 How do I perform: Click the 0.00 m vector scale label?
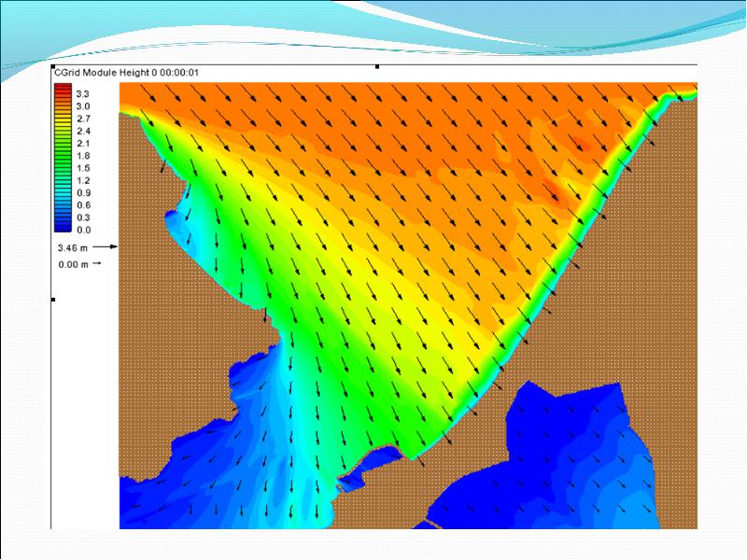(x=73, y=264)
